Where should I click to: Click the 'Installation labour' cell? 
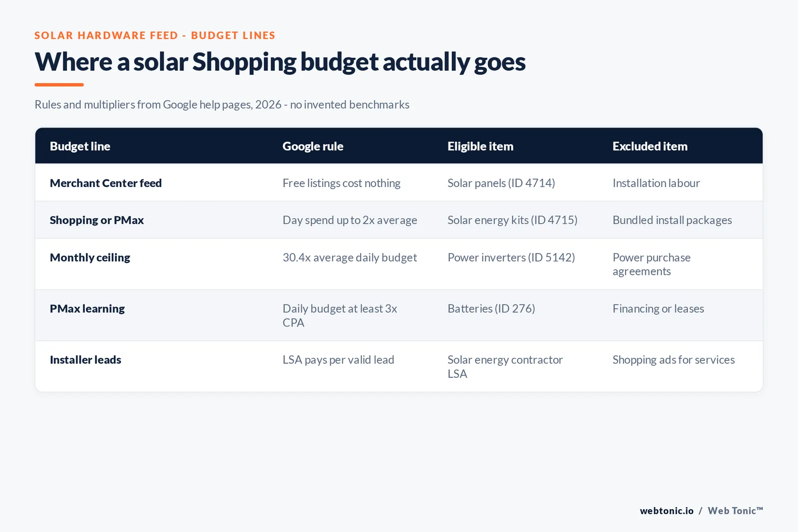(x=656, y=183)
